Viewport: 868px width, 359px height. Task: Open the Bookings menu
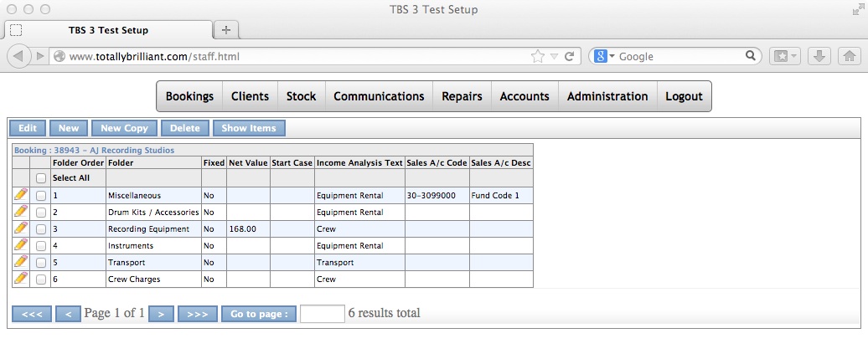189,96
